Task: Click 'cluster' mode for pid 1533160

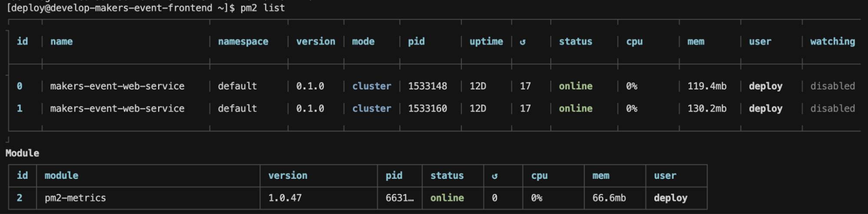Action: (x=372, y=109)
